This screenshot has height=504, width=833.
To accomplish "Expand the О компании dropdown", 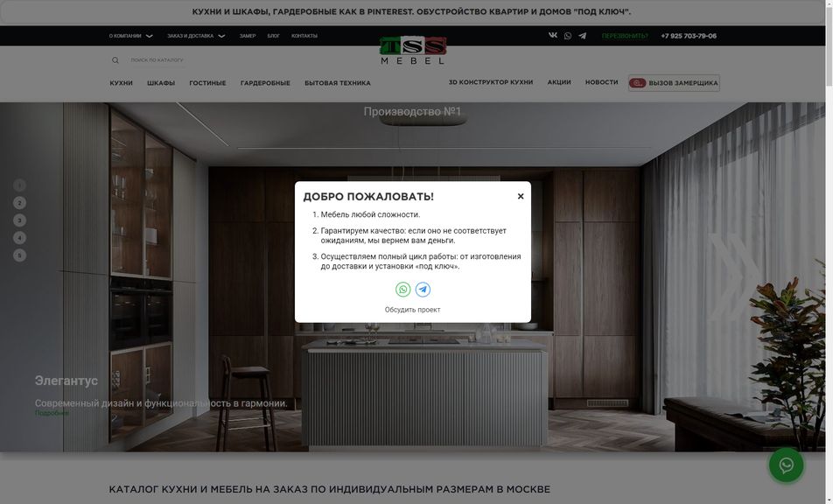I will pos(130,36).
